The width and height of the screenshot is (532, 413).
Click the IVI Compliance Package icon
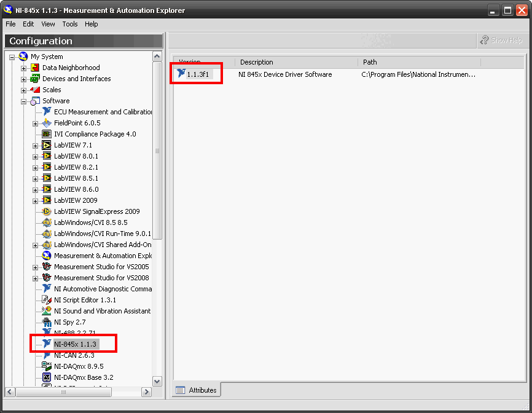[x=47, y=134]
